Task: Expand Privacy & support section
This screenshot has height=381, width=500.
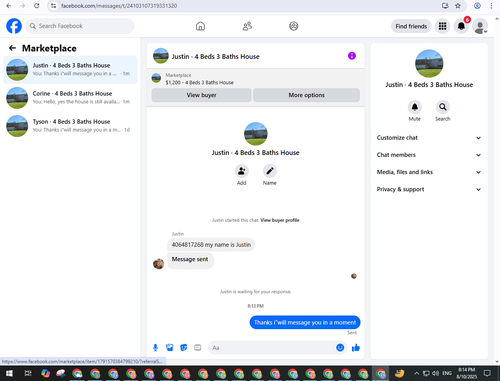Action: [429, 189]
